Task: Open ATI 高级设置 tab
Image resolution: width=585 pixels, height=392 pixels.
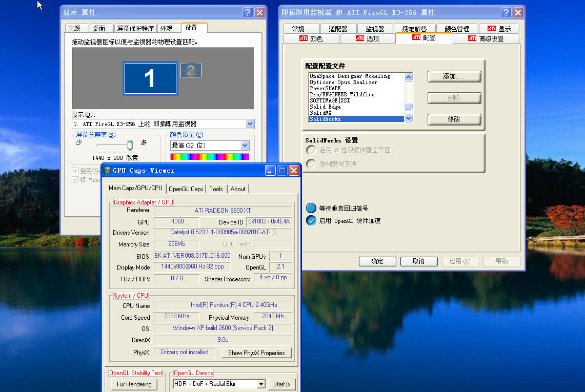Action: 486,38
